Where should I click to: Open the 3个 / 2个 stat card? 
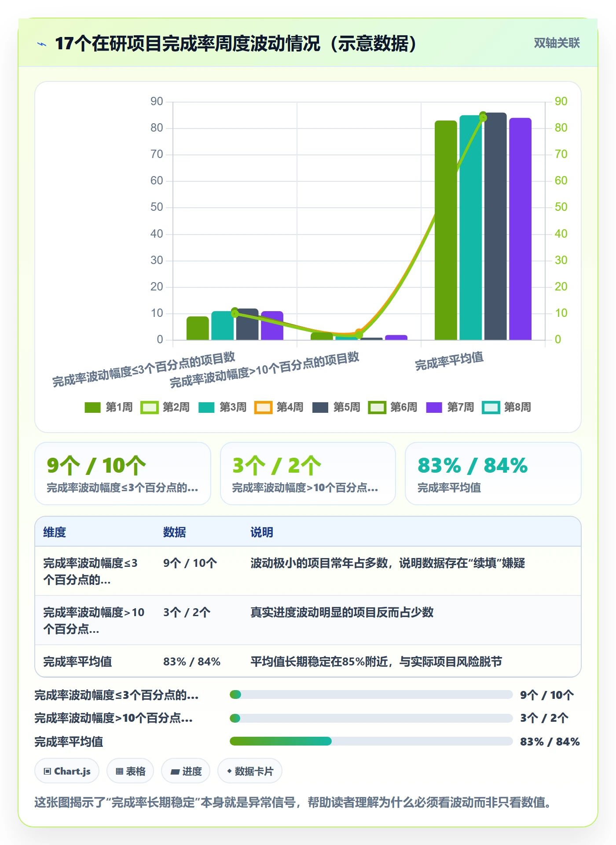pyautogui.click(x=308, y=474)
